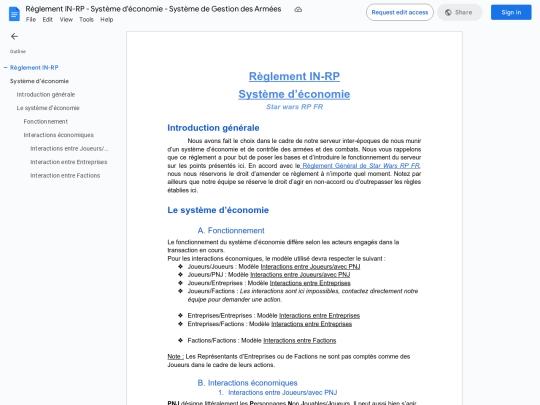Select Le système d'économie outline entry
540x405 pixels.
tap(48, 108)
